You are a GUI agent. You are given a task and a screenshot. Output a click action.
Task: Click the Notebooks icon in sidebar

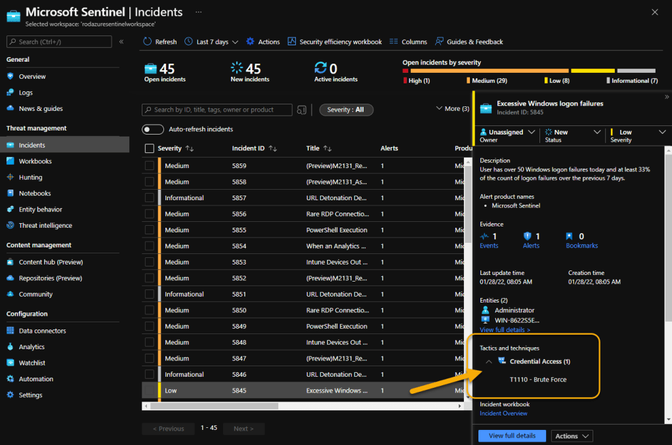[10, 193]
